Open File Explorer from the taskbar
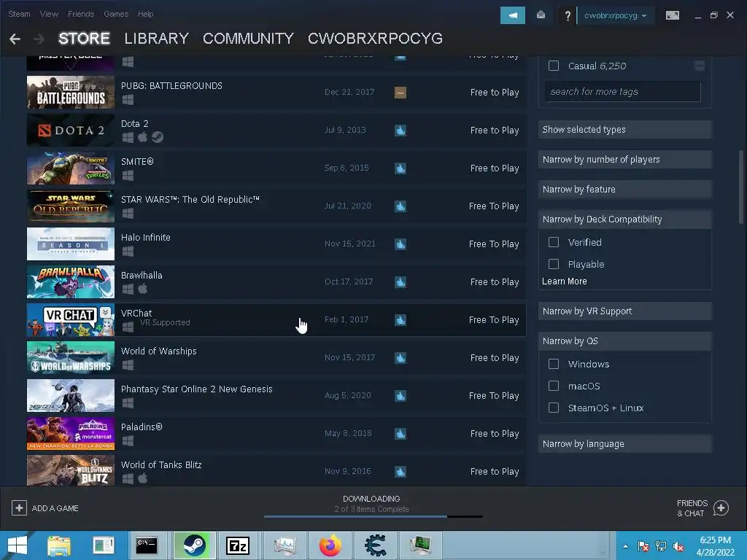The image size is (747, 560). (x=58, y=545)
